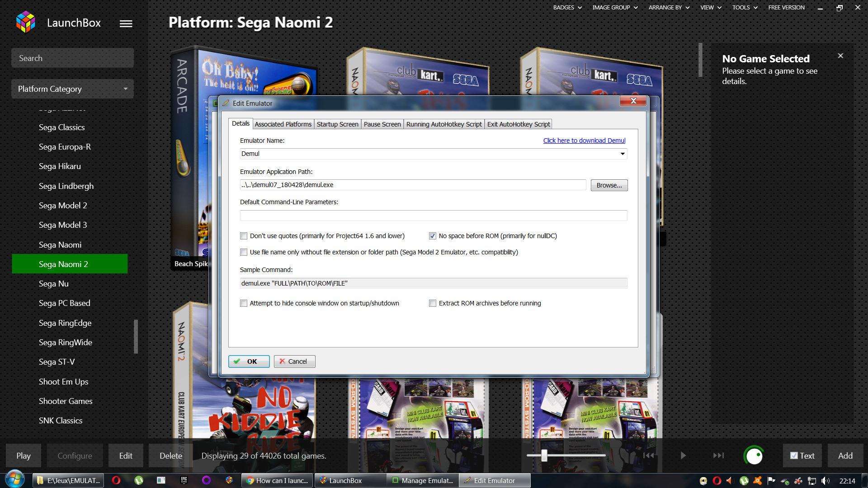The width and height of the screenshot is (868, 488).
Task: Adjust the box art zoom slider
Action: (544, 455)
